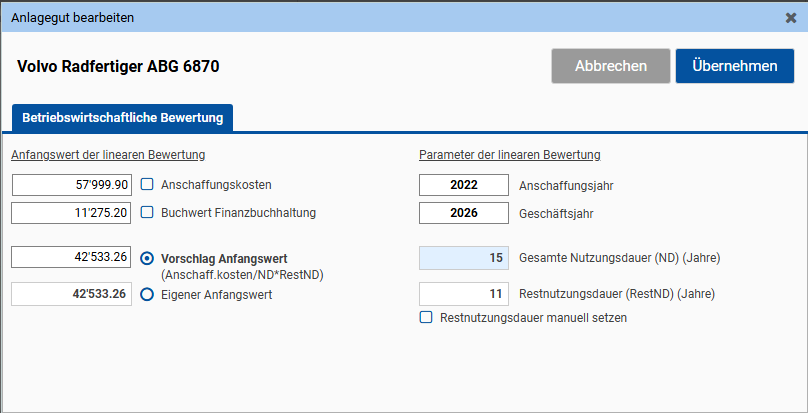The height and width of the screenshot is (413, 808).
Task: Click the Gesamte Nutzungsdauer (ND) (Jahre) label
Action: tap(620, 258)
